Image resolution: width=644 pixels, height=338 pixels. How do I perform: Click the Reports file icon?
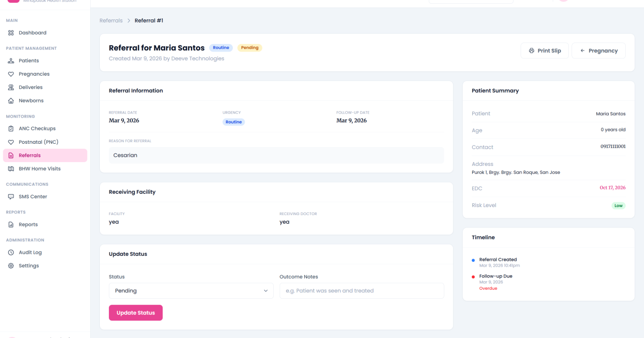pyautogui.click(x=11, y=224)
